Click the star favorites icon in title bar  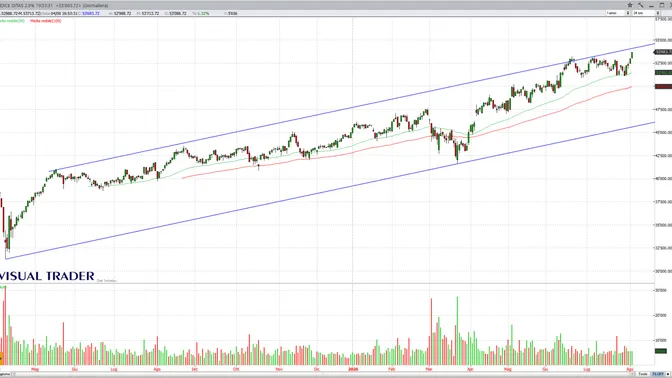630,5
